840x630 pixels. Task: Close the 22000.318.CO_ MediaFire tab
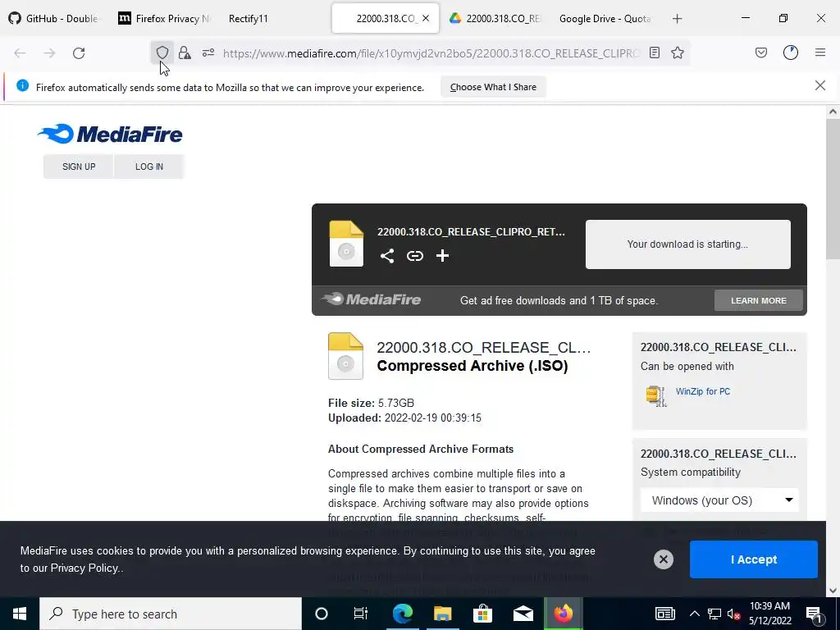426,18
